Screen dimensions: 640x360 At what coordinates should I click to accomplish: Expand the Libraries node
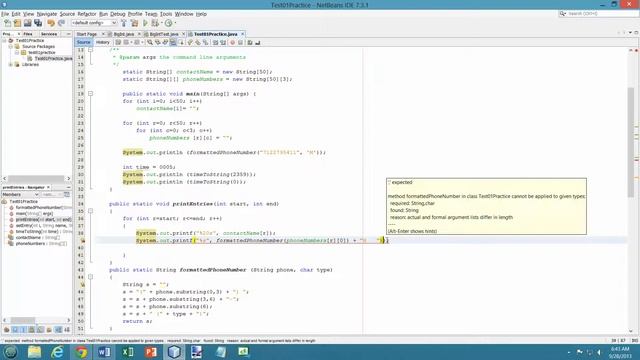click(x=11, y=64)
